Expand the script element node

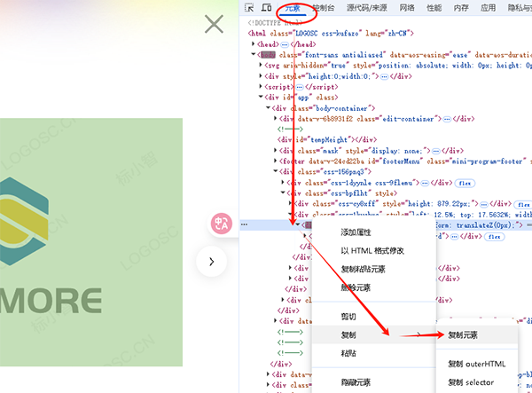click(261, 87)
